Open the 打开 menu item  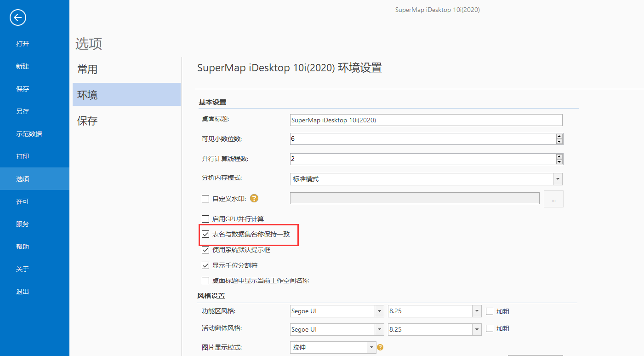(23, 44)
